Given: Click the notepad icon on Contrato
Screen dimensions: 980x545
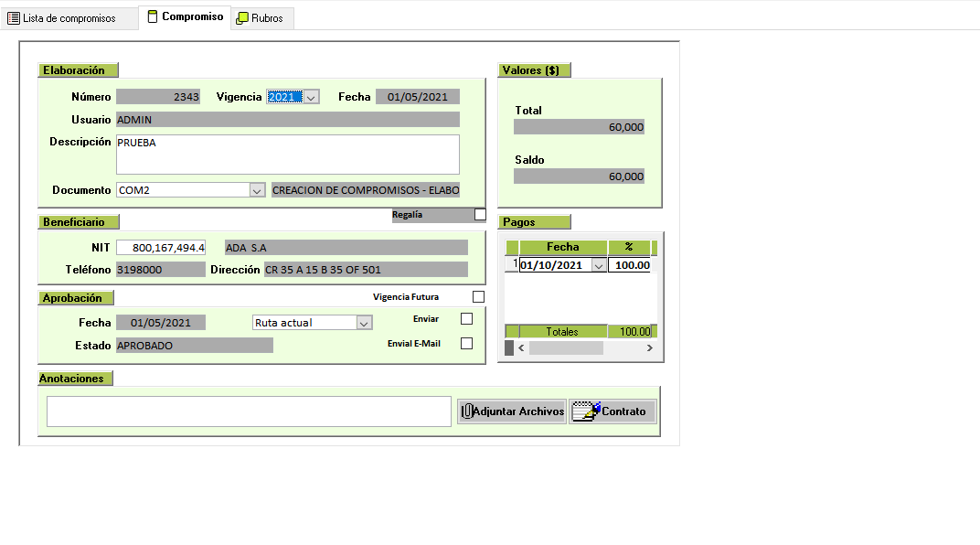Looking at the screenshot, I should (585, 411).
